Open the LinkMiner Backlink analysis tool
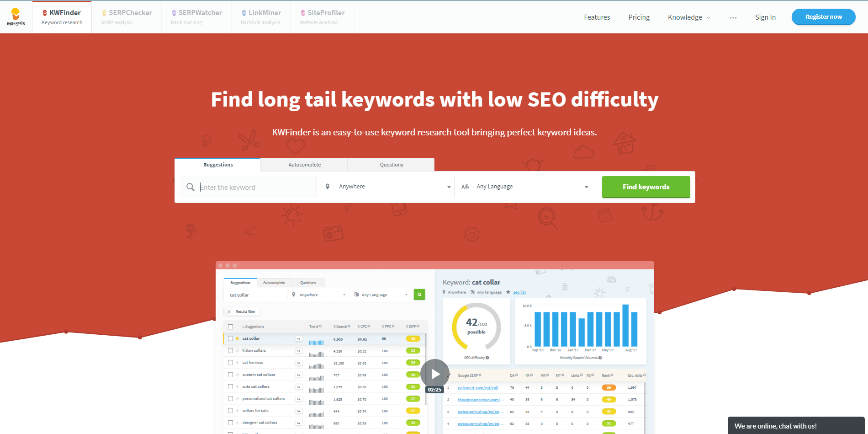868x434 pixels. [261, 17]
